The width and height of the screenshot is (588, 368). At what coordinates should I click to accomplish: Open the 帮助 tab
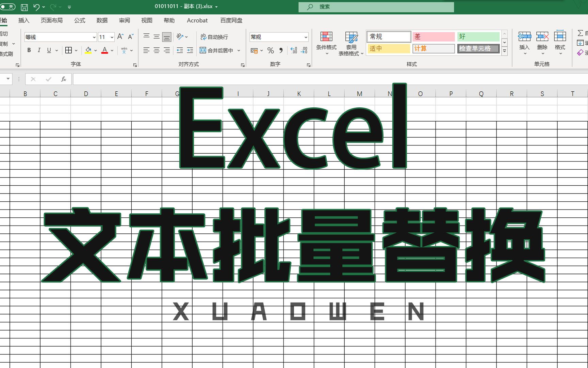coord(169,20)
